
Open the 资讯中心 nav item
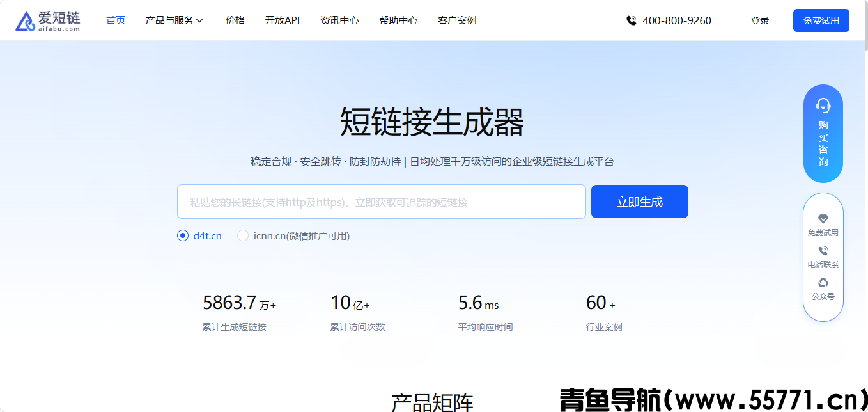tap(339, 20)
